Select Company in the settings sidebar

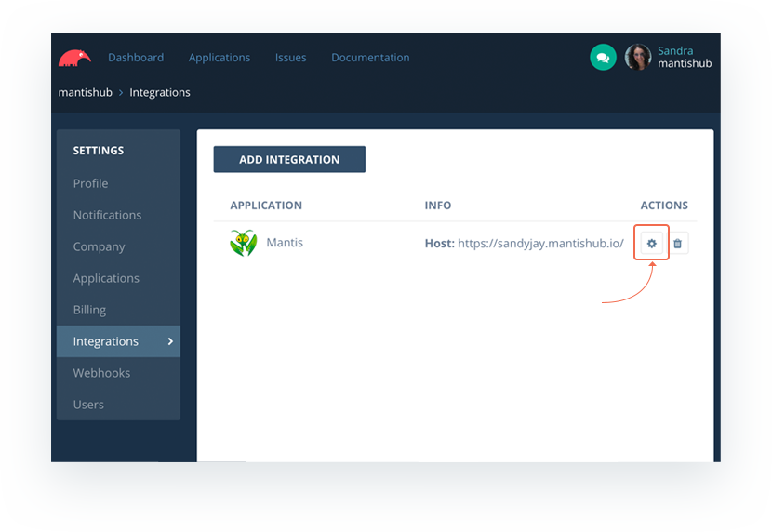point(118,246)
